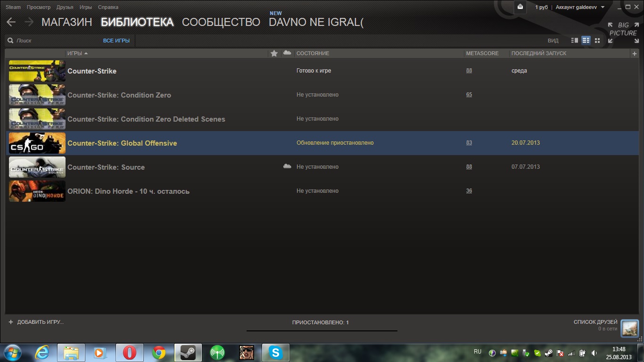The image size is (644, 362).
Task: Switch to grid view icon
Action: tap(597, 41)
